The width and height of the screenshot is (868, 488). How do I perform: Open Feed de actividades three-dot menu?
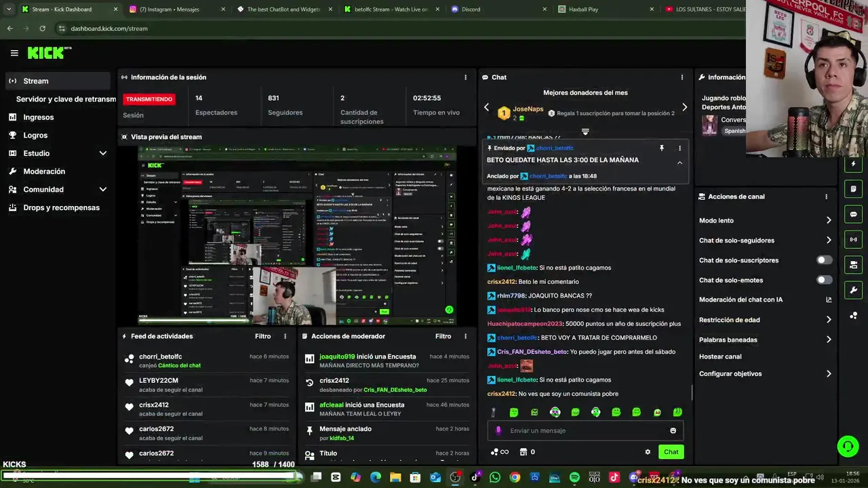click(x=285, y=336)
